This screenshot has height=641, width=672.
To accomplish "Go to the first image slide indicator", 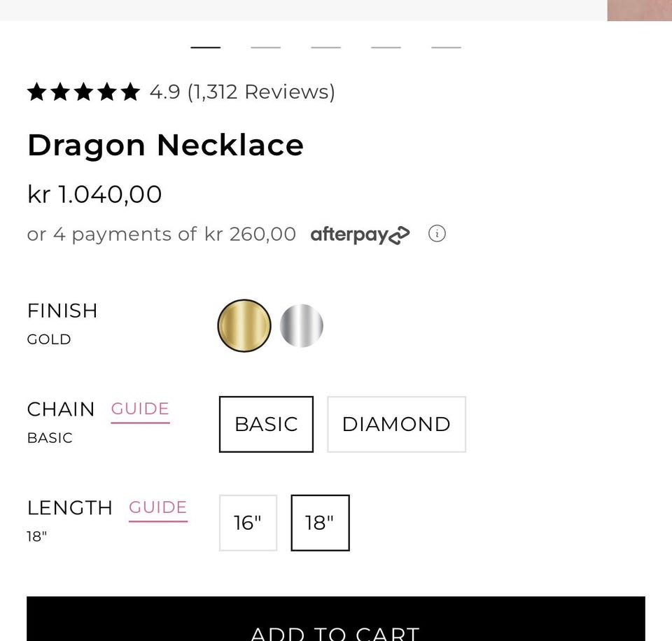I will [x=206, y=48].
